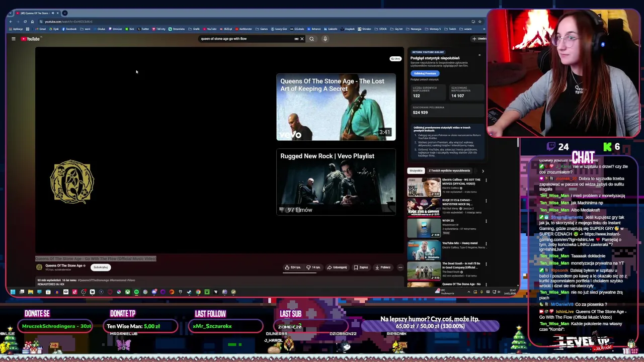Open options menu for KUQE 2115 & CHIVAS video
The width and height of the screenshot is (644, 362).
click(x=486, y=201)
